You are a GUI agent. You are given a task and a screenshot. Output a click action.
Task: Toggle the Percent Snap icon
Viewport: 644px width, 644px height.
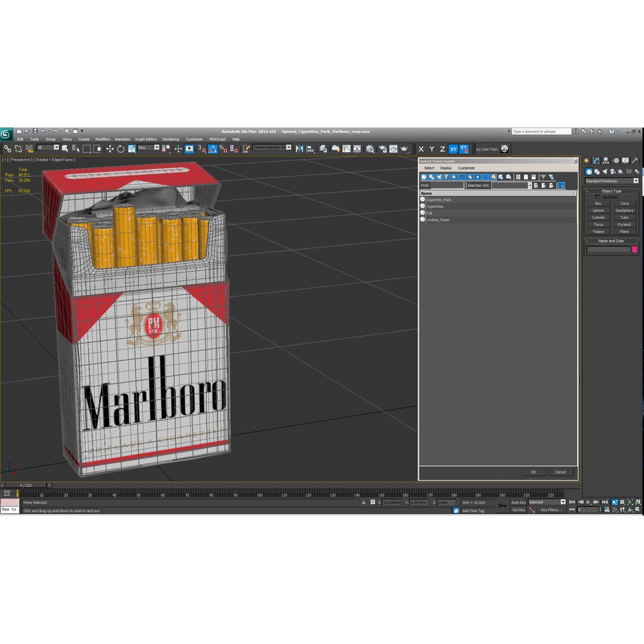coord(223,148)
